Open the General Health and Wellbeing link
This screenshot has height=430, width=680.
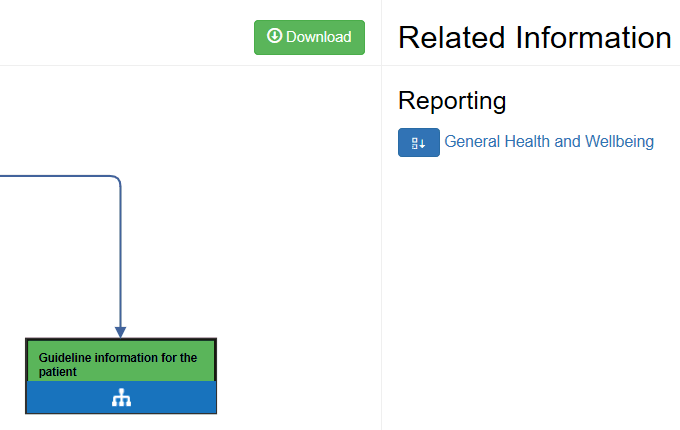pyautogui.click(x=548, y=142)
